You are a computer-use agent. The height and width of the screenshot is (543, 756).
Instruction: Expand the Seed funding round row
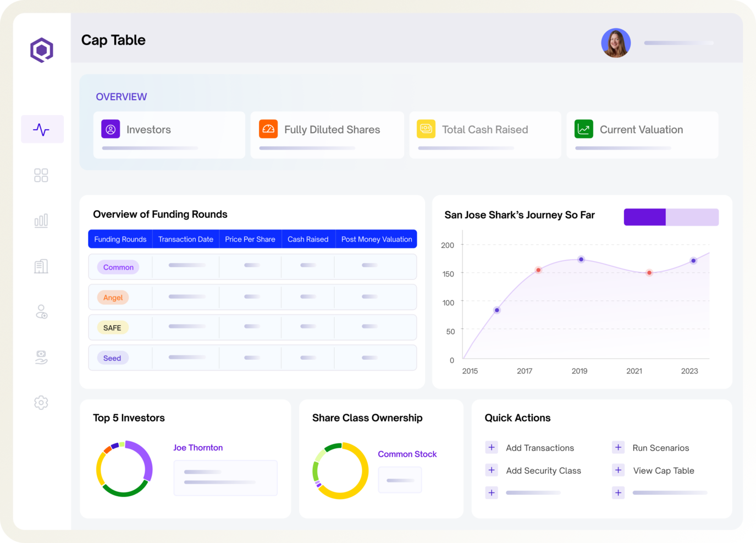pyautogui.click(x=112, y=358)
